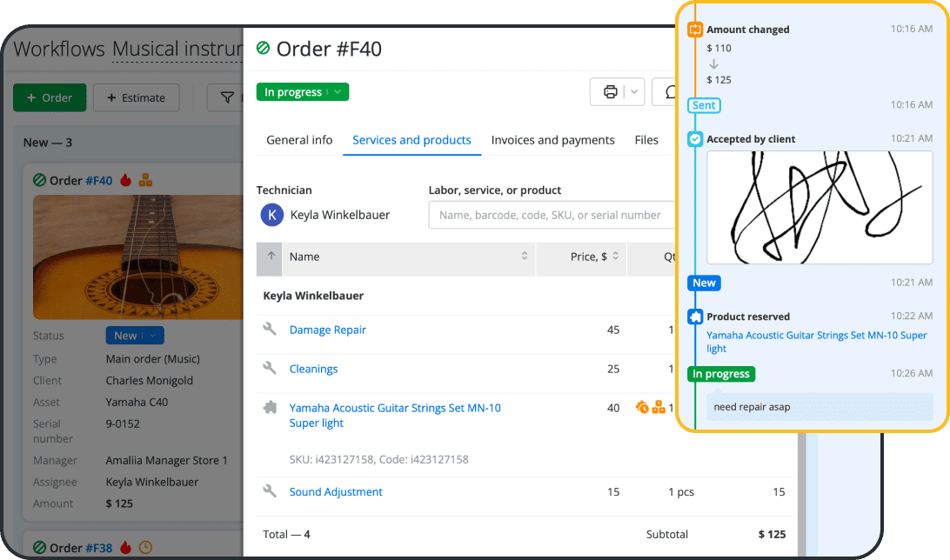
Task: Switch to the General info tab
Action: pyautogui.click(x=299, y=140)
